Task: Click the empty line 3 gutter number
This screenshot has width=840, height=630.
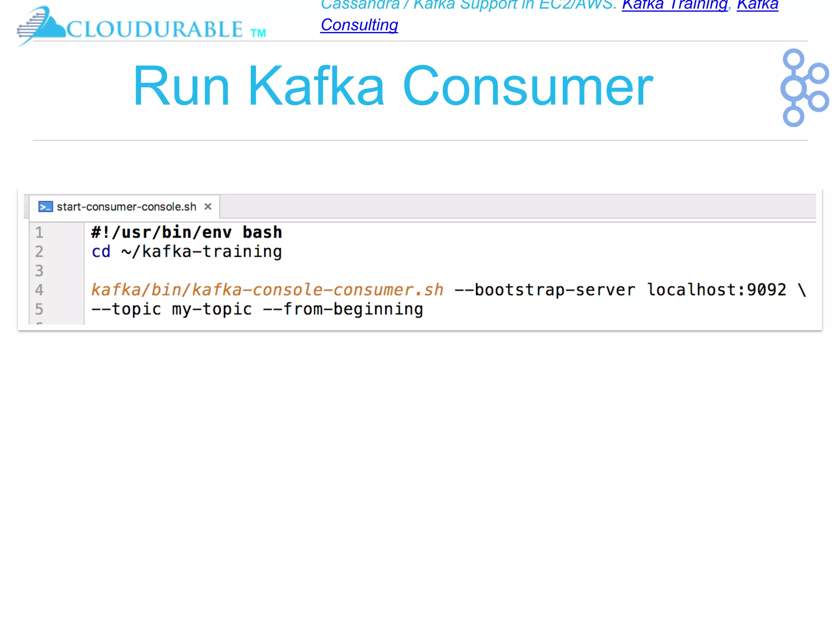Action: (39, 271)
